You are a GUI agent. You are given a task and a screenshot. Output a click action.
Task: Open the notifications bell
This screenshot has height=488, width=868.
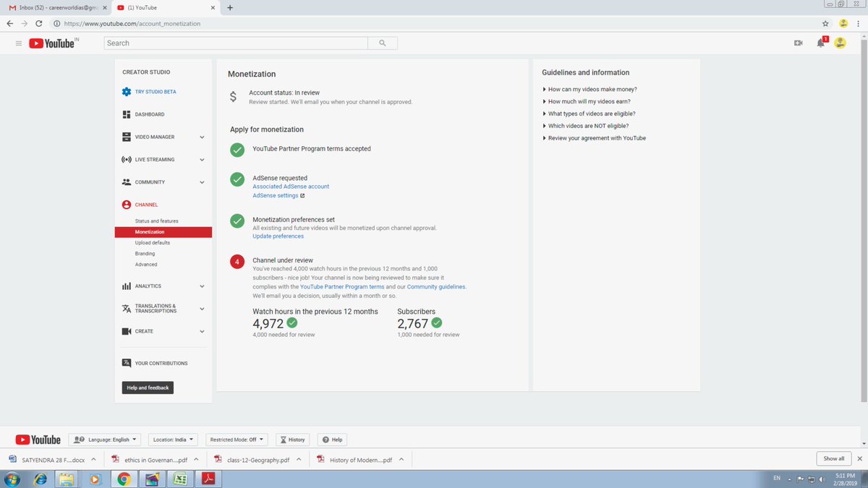point(821,43)
